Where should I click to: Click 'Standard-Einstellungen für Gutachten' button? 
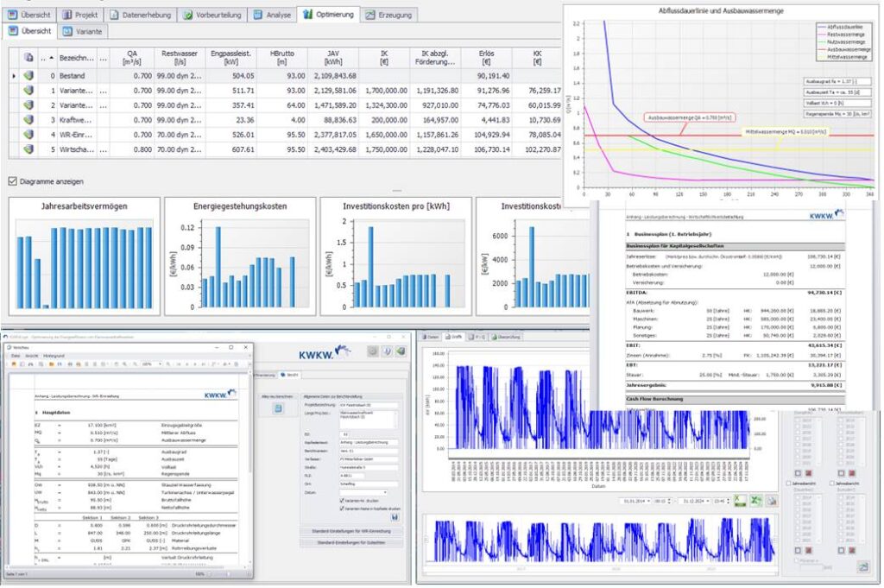pyautogui.click(x=350, y=541)
